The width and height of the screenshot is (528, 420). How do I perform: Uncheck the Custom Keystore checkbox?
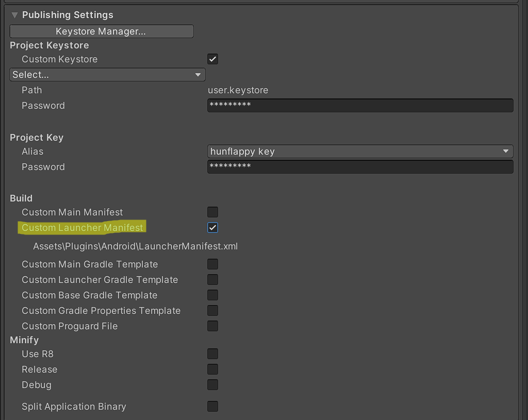[212, 59]
